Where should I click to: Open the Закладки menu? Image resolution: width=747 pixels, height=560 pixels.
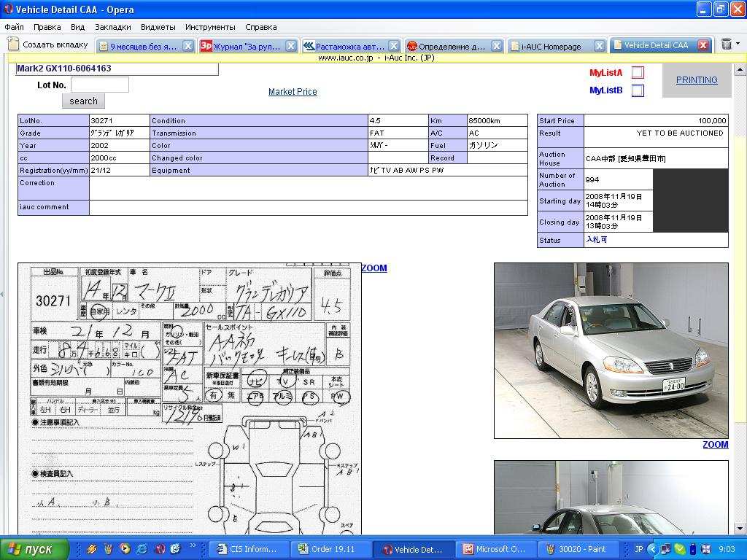point(113,27)
